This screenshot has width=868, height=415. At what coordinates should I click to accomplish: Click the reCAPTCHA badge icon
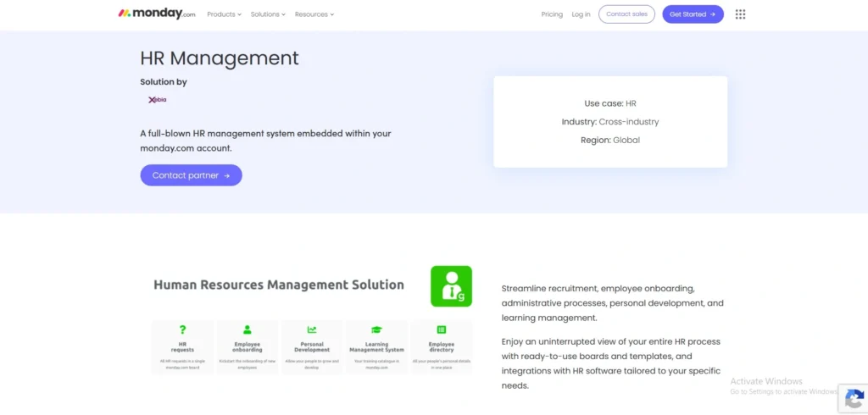point(854,399)
